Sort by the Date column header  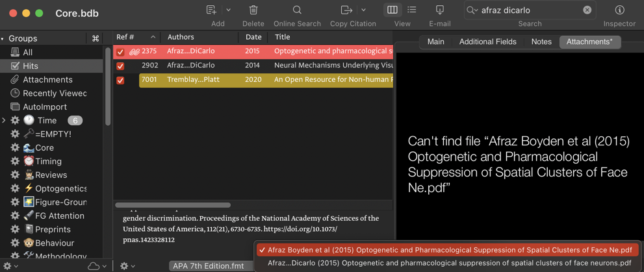coord(253,37)
